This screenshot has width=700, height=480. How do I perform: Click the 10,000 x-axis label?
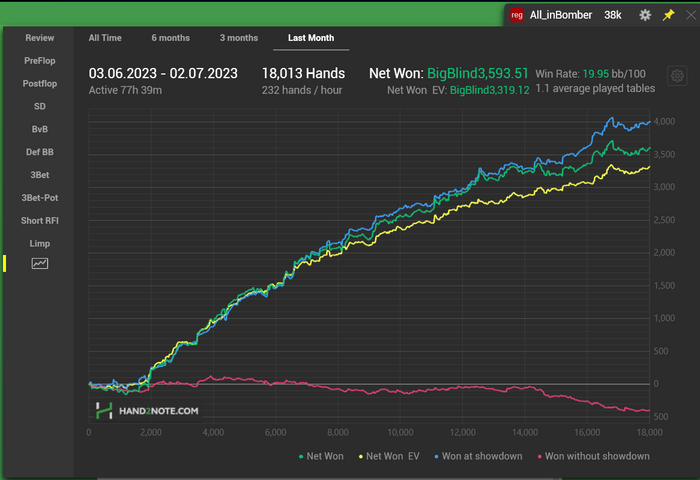pos(400,432)
